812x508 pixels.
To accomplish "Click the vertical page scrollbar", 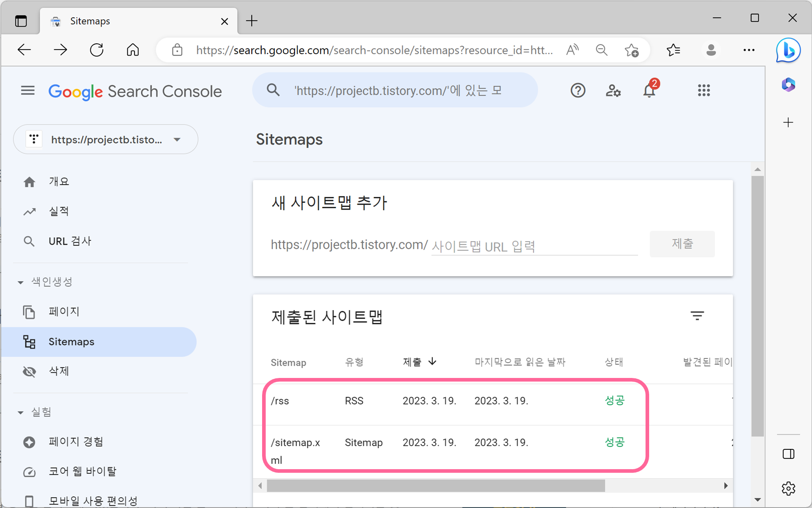I will [757, 306].
